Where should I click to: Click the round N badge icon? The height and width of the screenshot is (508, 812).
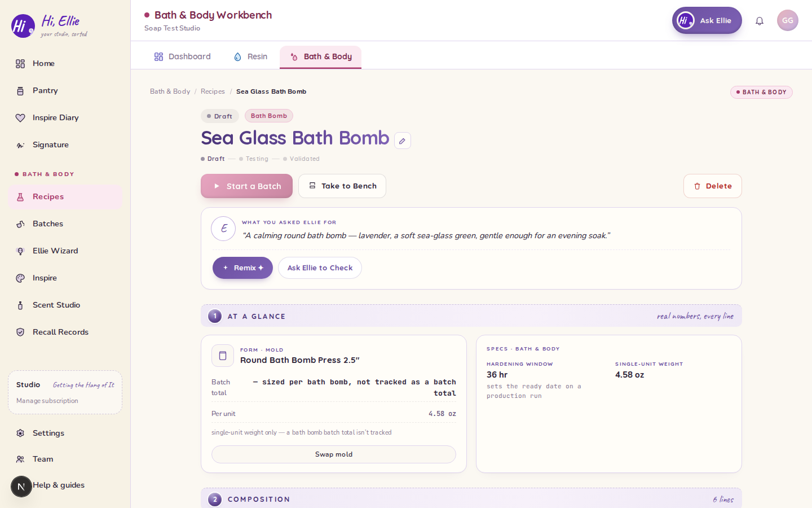[21, 487]
